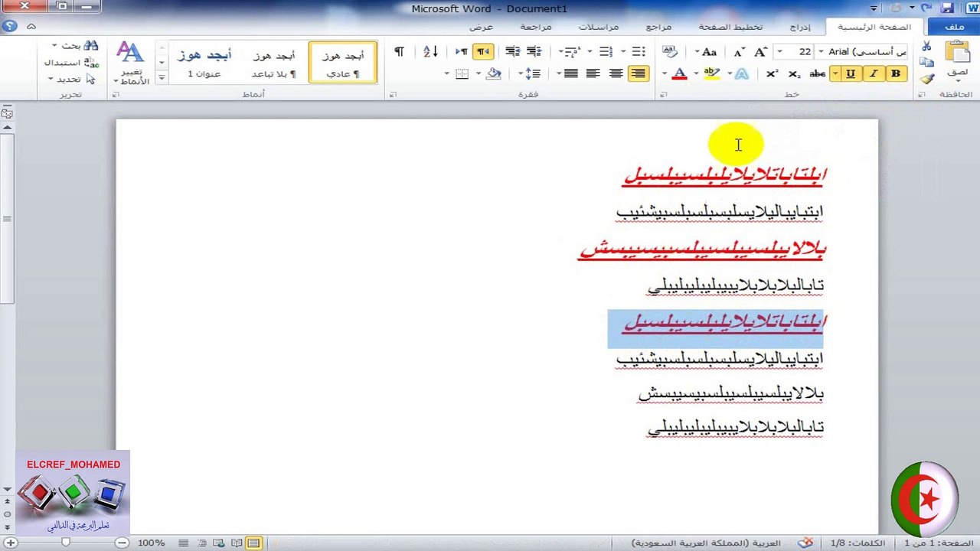Screen dimensions: 980x551
Task: Toggle right-to-left text direction
Action: pos(483,51)
